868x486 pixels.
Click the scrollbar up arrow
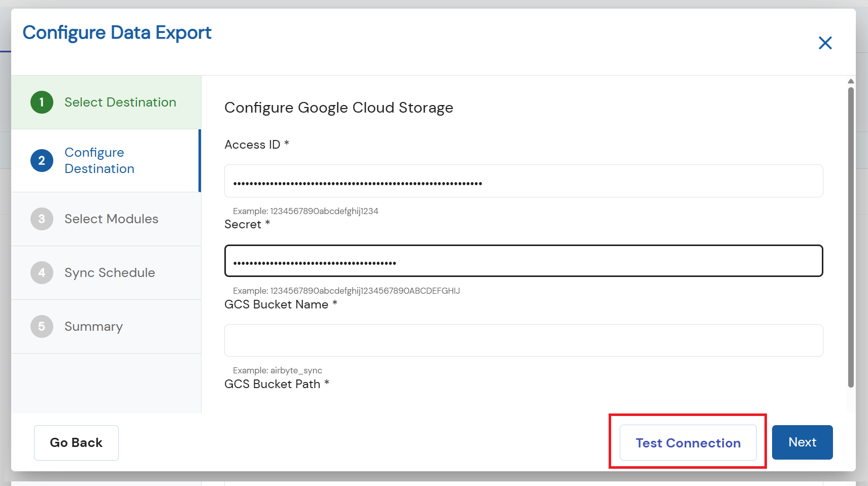coord(851,81)
